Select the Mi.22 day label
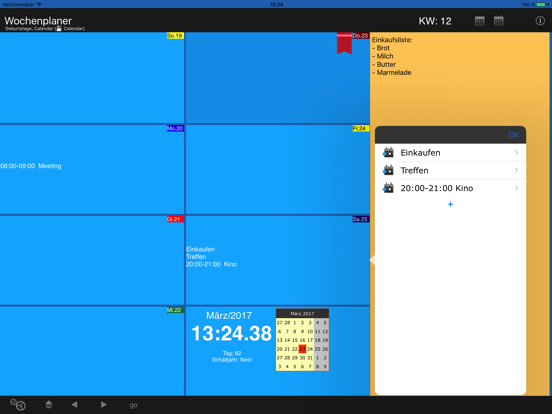Screen dimensions: 552x414 (x=175, y=310)
